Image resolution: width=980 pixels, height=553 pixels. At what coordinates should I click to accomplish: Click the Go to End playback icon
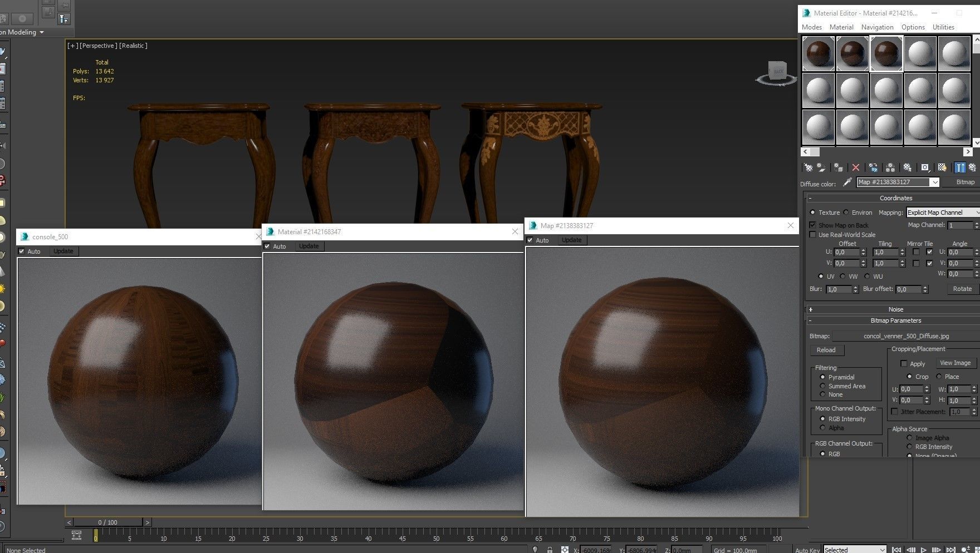click(x=950, y=550)
